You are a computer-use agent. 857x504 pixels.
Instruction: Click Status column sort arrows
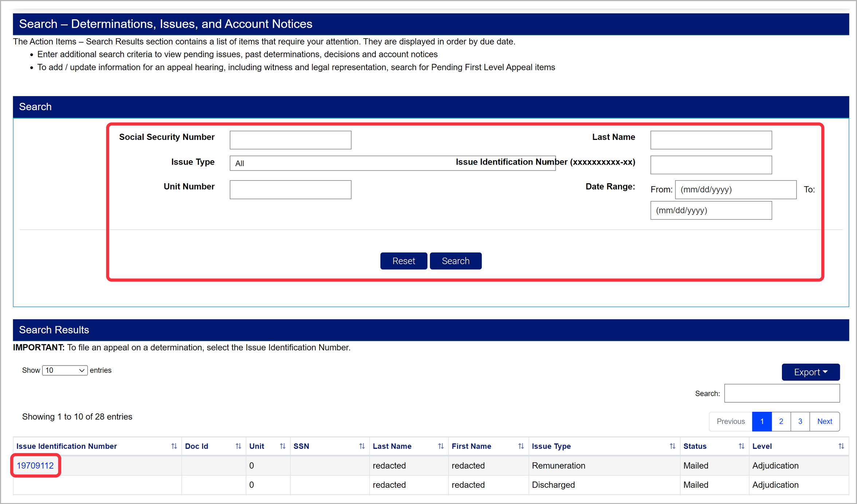coord(741,446)
